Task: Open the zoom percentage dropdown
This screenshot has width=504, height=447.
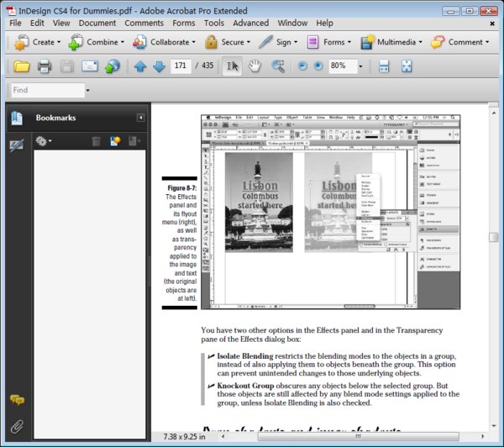Action: pos(360,66)
